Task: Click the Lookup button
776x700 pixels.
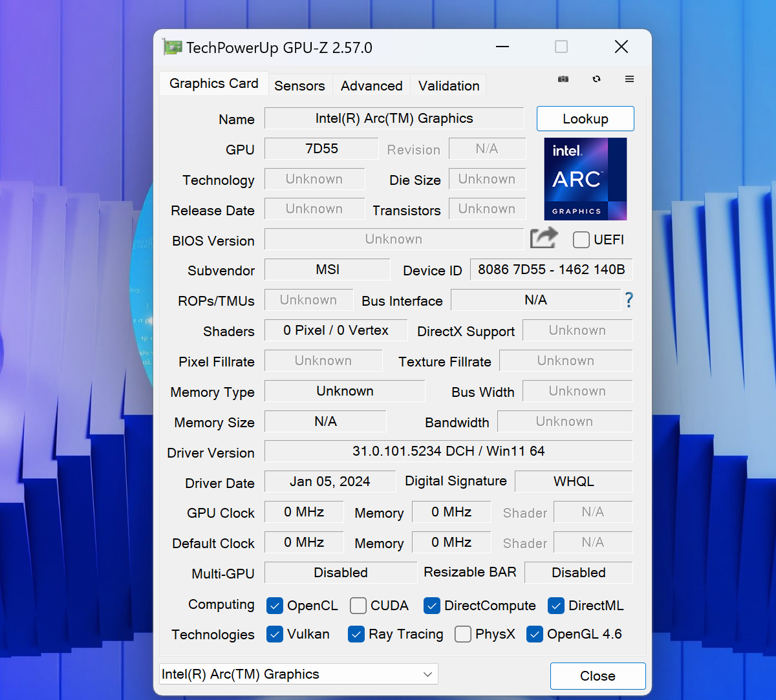Action: point(585,119)
